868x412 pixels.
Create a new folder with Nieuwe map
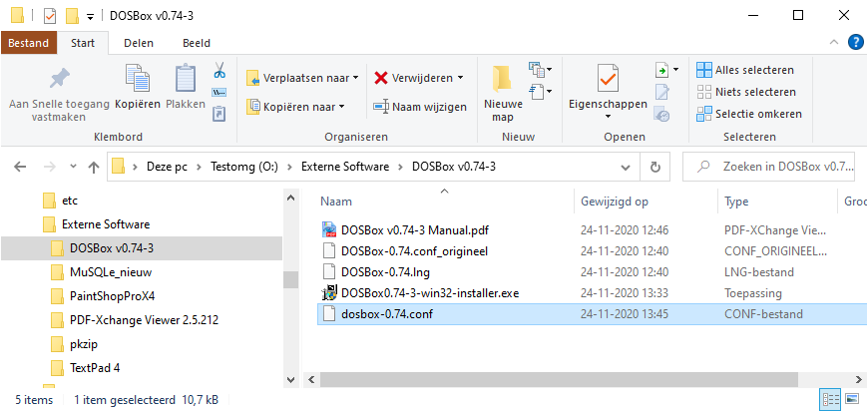pos(503,94)
